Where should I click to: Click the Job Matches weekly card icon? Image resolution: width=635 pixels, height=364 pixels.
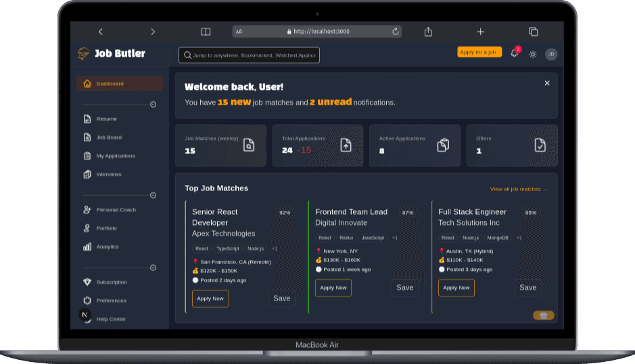(x=249, y=145)
